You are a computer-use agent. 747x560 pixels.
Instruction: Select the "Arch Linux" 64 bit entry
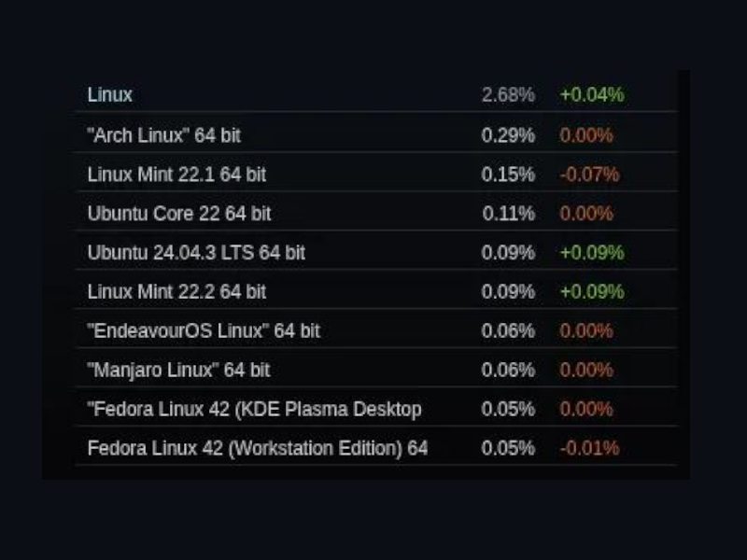point(163,135)
